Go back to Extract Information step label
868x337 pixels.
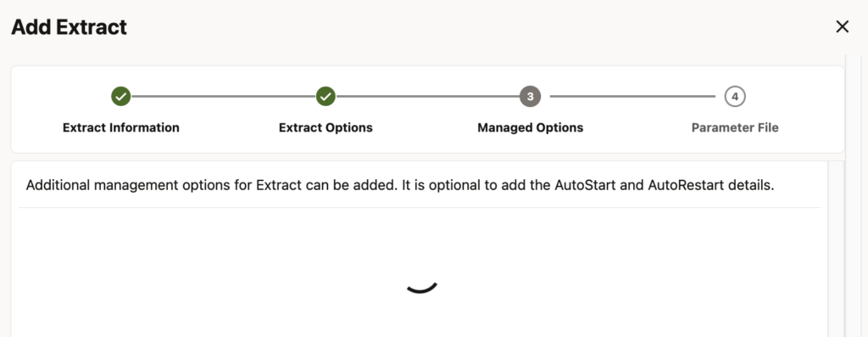point(120,127)
